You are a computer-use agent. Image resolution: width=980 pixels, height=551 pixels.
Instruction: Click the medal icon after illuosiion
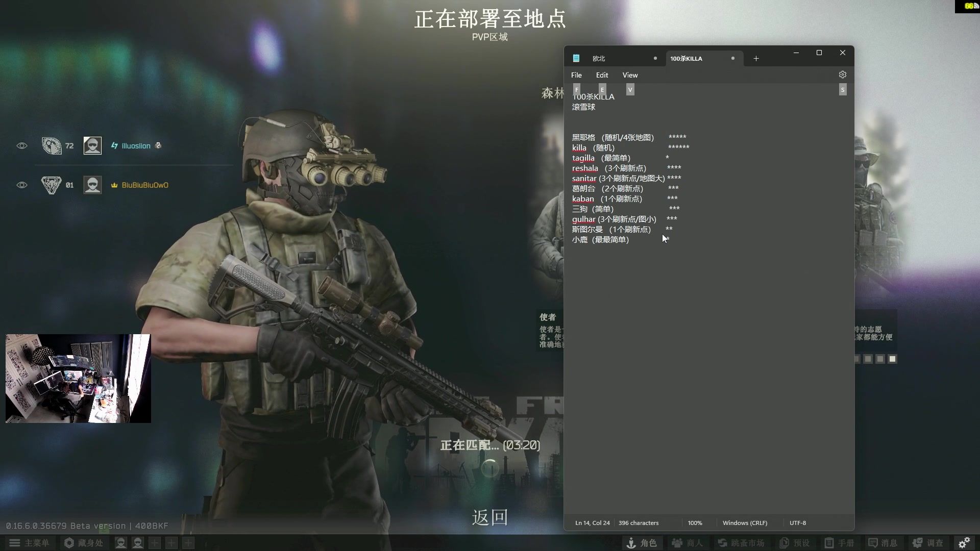tap(158, 146)
